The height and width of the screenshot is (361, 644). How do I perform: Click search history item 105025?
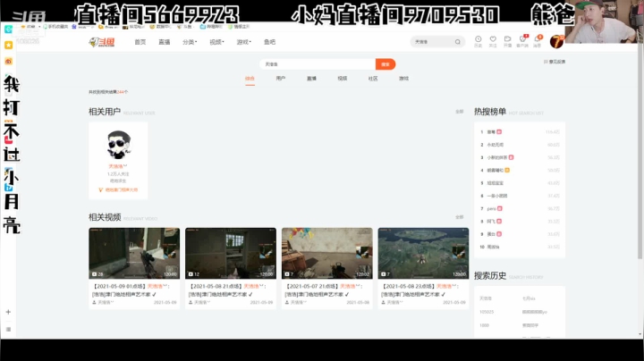[x=487, y=312]
